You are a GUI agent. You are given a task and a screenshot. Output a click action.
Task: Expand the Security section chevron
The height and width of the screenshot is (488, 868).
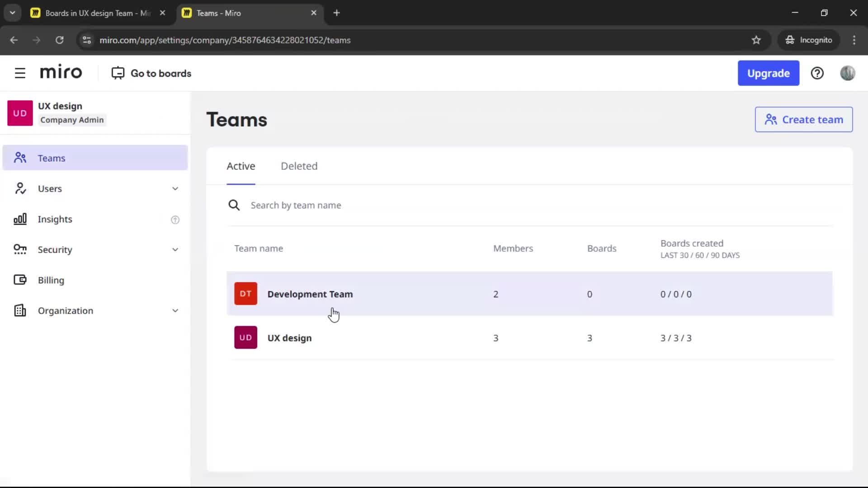175,249
